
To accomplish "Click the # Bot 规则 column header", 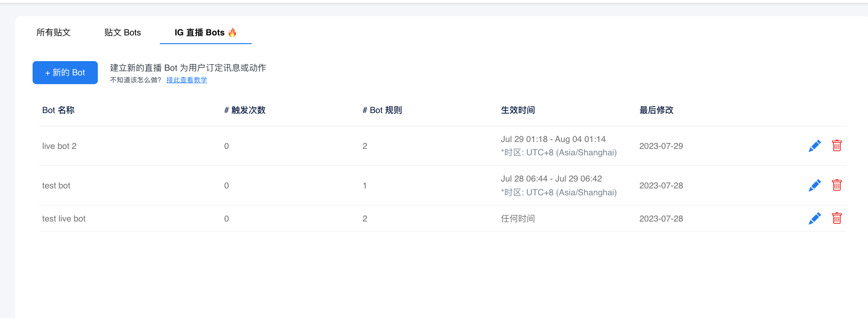I will pos(382,110).
